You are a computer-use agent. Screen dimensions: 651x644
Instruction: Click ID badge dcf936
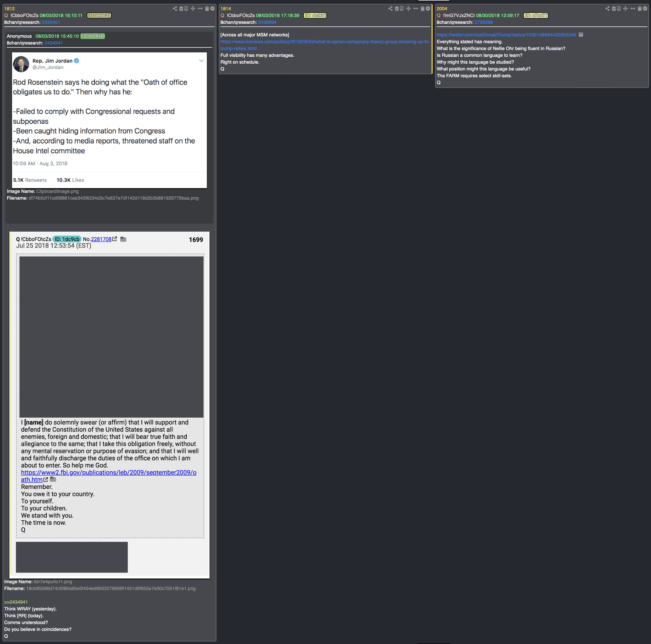tap(315, 15)
